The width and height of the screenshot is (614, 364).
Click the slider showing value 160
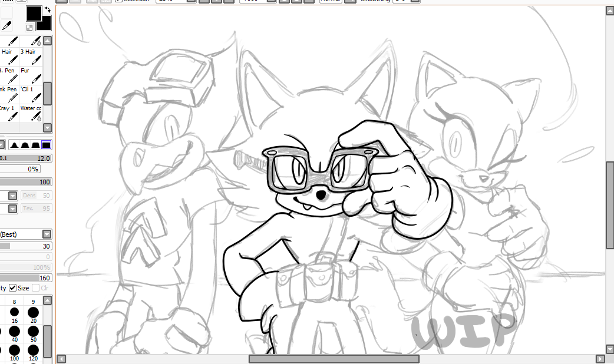click(25, 278)
